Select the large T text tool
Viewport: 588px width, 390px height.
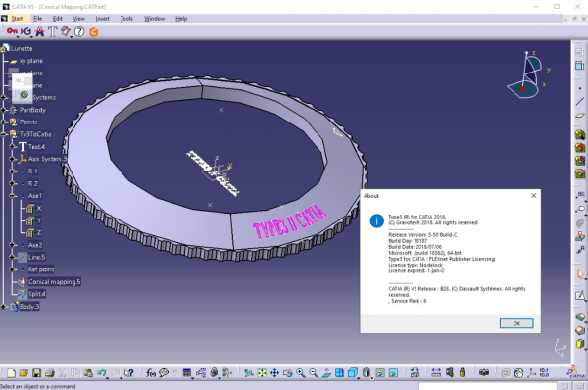(x=53, y=32)
